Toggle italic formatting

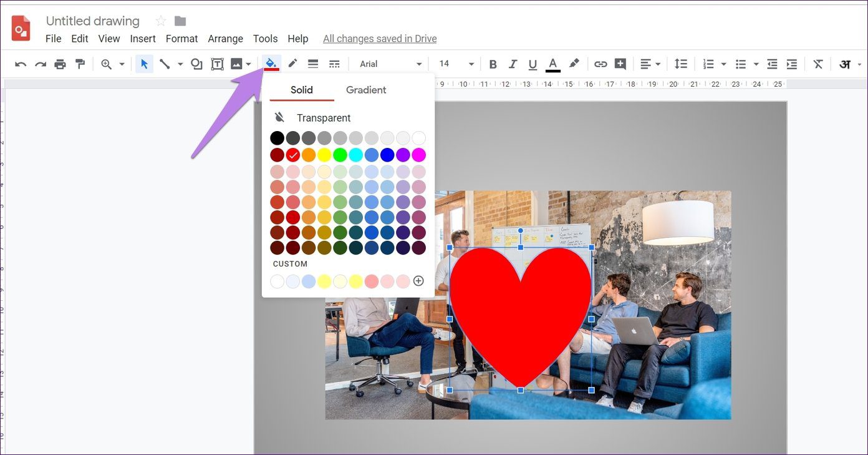pos(513,64)
